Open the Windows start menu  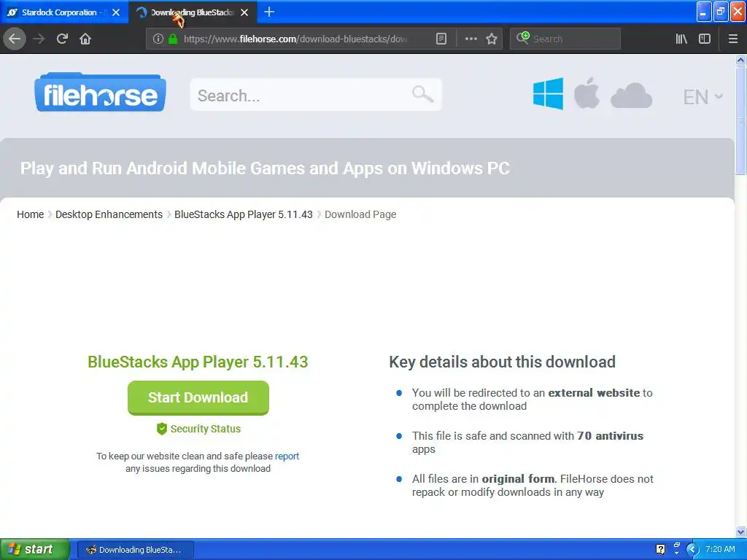pyautogui.click(x=34, y=549)
